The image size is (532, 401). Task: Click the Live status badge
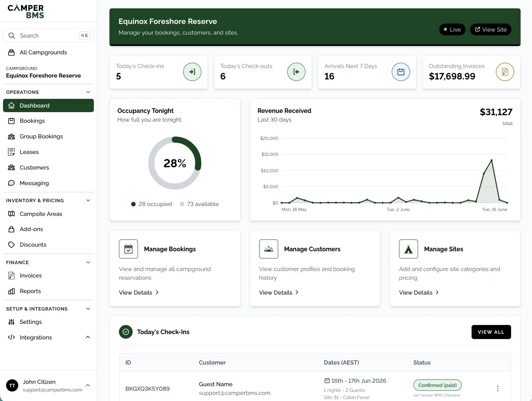coord(452,30)
